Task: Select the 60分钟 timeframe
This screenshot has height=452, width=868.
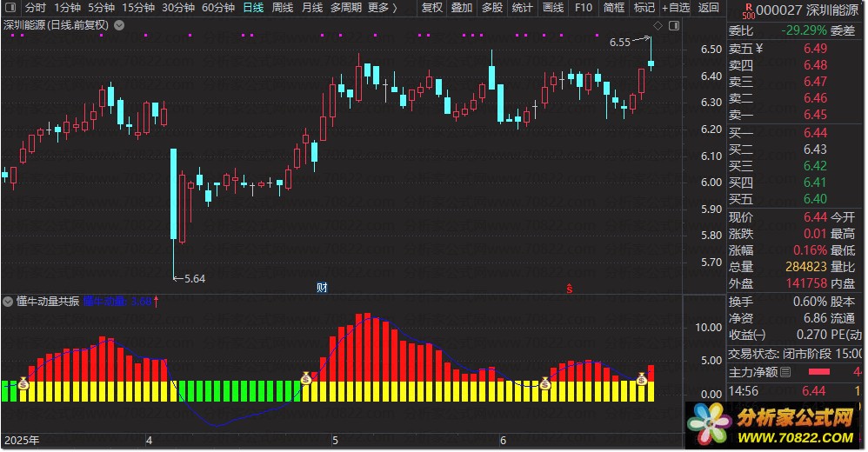Action: 218,8
